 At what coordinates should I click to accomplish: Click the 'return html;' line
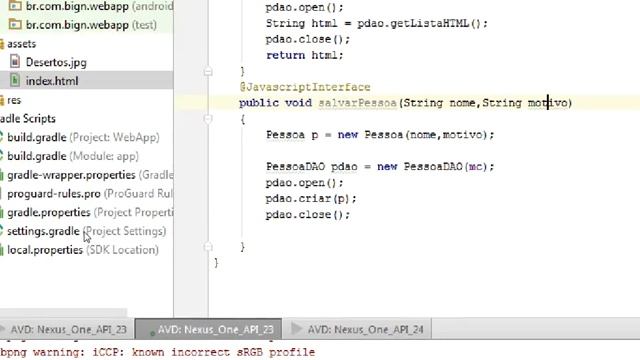click(304, 55)
